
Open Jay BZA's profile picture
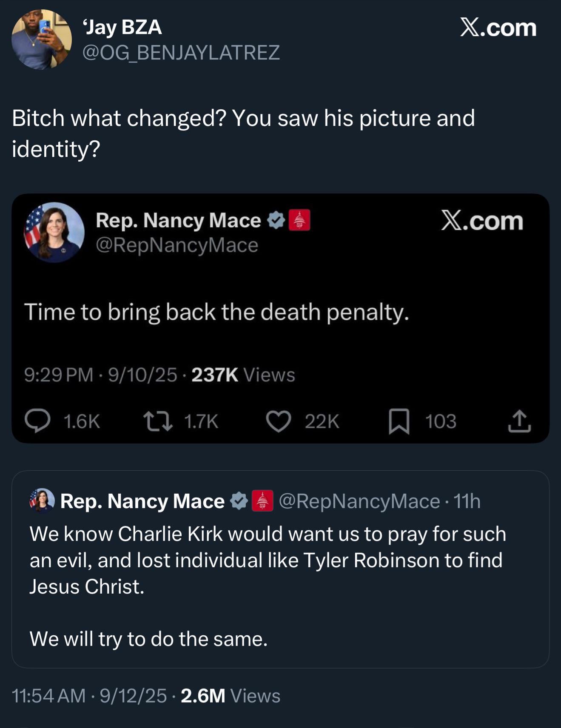(x=41, y=40)
